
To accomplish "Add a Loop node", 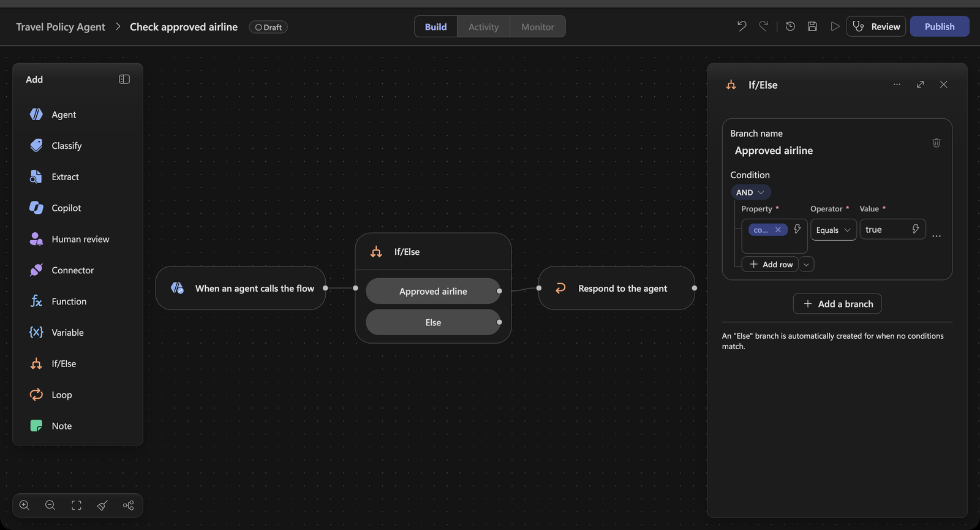I will coord(78,395).
